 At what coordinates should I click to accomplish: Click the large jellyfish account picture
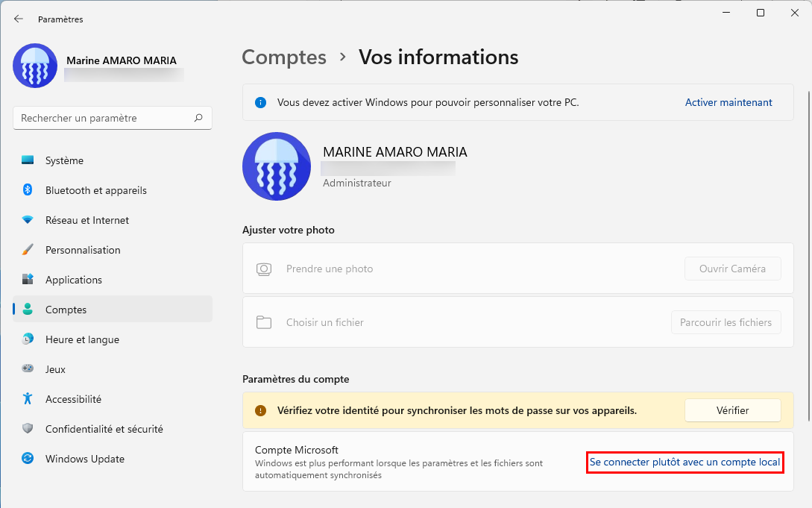pyautogui.click(x=277, y=166)
